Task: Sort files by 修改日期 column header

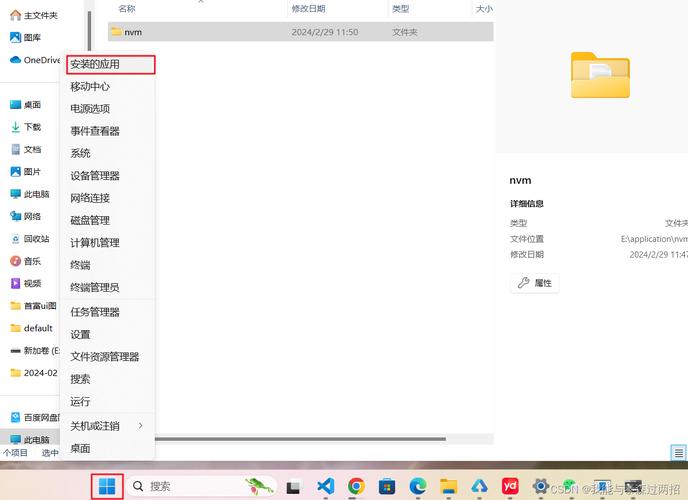Action: tap(308, 8)
